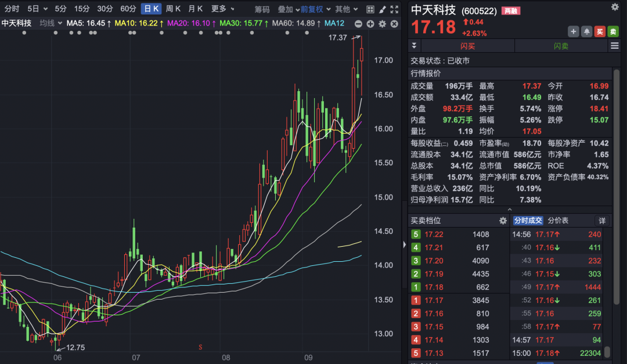Click the red S marker on chart
The image size is (627, 364).
point(200,347)
